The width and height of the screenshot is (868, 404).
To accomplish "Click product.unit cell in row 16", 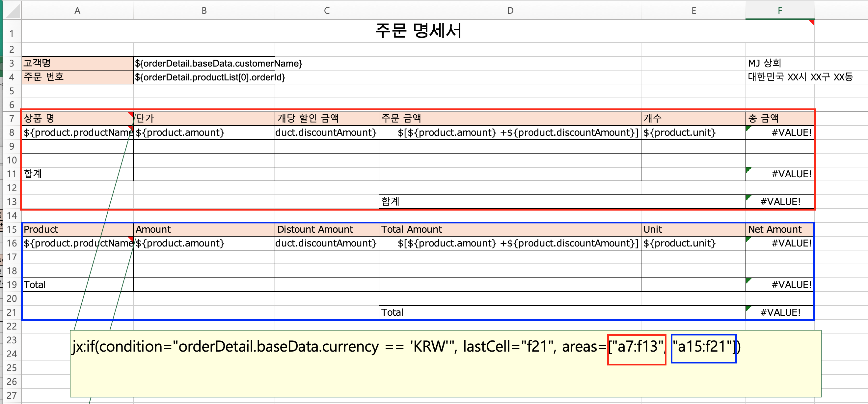I will click(693, 243).
